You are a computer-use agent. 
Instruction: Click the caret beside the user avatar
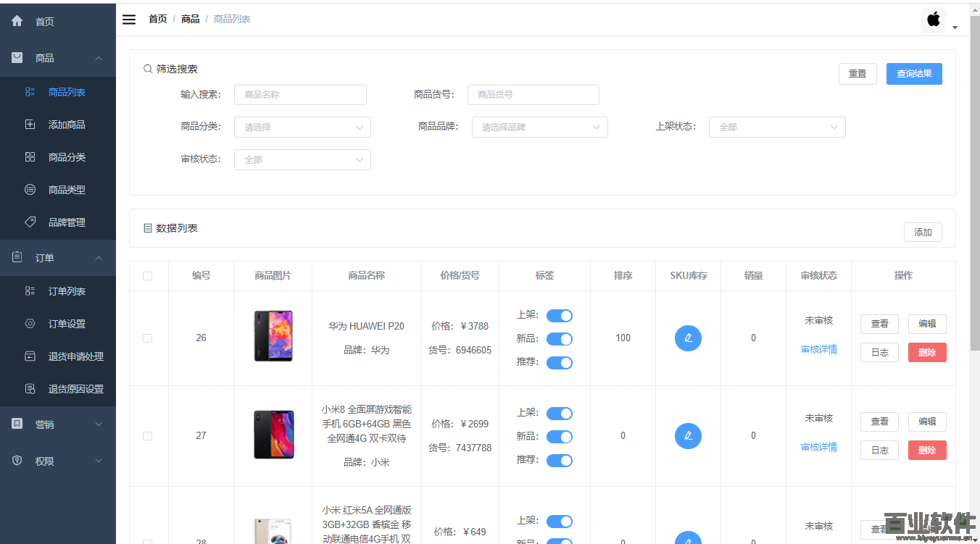[955, 28]
